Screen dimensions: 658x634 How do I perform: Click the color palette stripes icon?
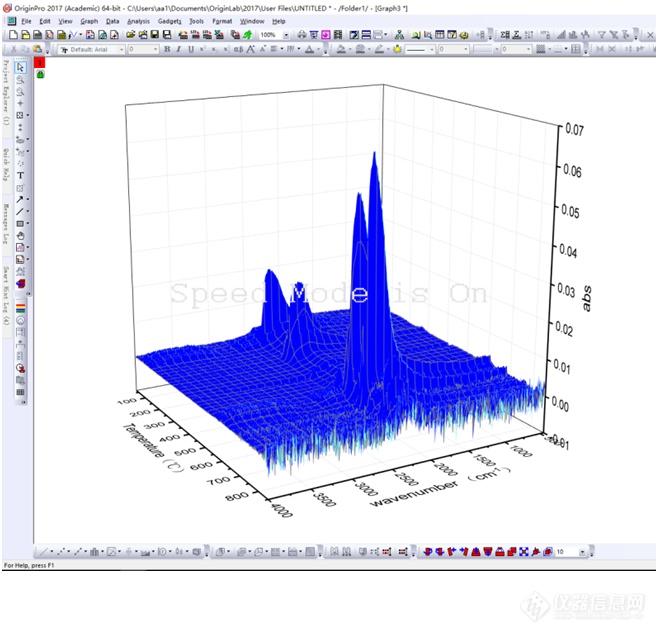[20, 308]
